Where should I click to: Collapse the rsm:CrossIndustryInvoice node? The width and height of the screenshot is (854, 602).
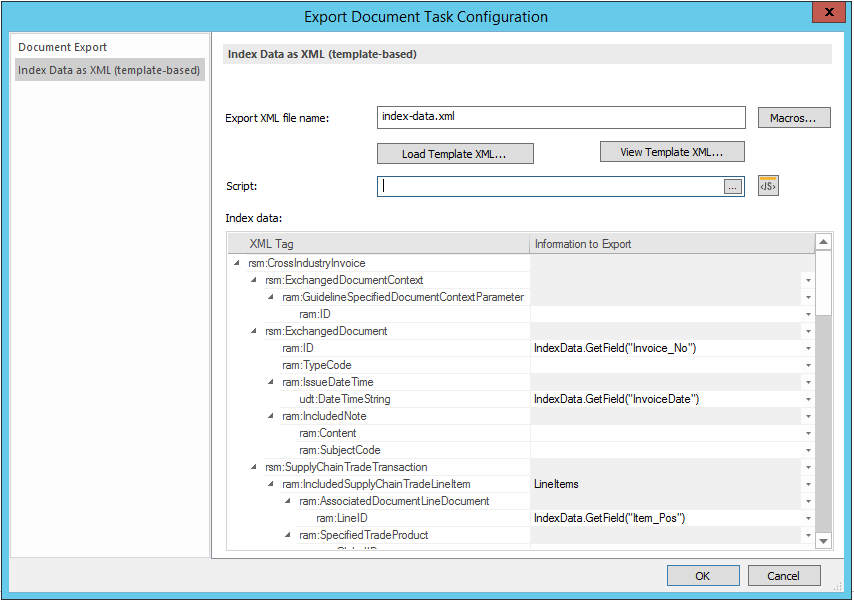tap(237, 262)
